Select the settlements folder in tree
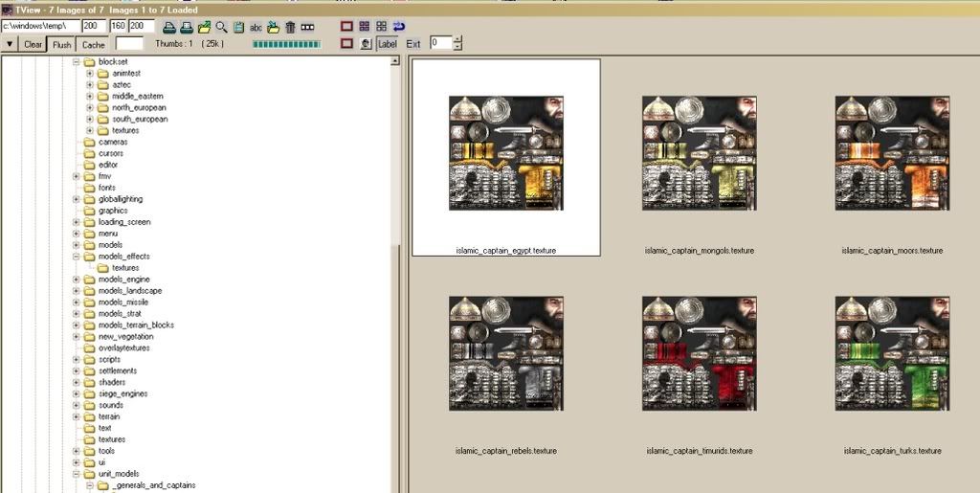 117,371
